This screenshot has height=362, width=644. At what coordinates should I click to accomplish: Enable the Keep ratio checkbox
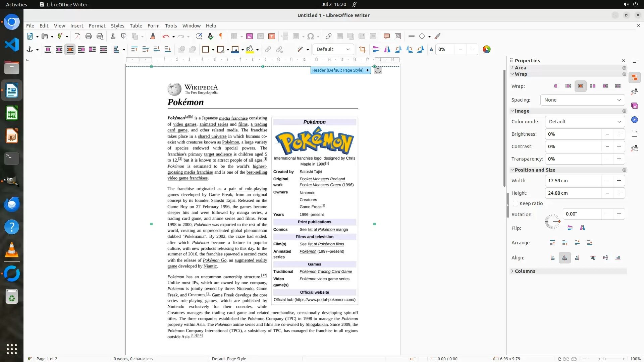[516, 203]
